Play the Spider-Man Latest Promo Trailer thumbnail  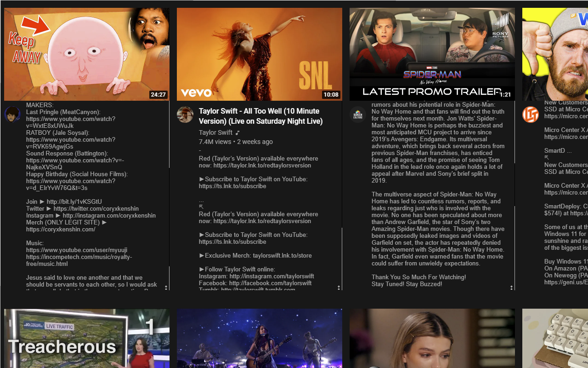[x=432, y=54]
